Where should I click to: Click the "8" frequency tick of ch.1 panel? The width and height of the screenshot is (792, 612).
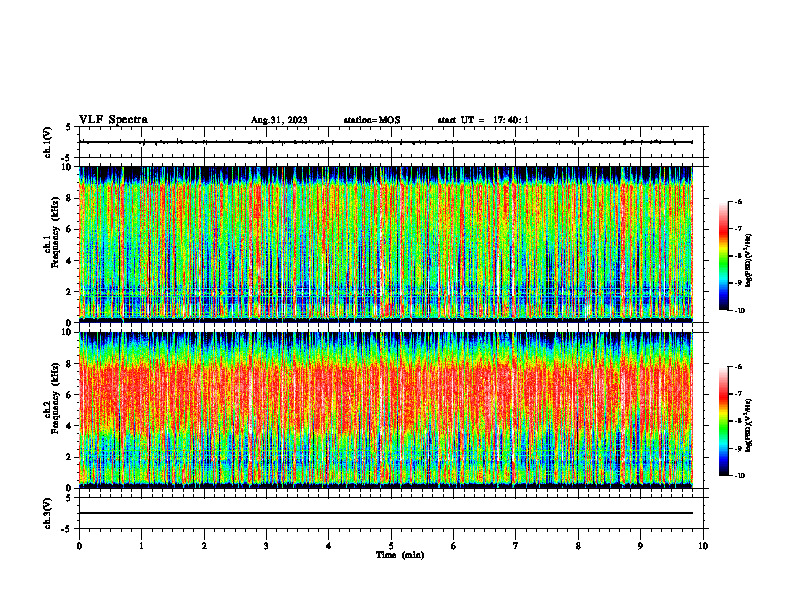pyautogui.click(x=70, y=198)
